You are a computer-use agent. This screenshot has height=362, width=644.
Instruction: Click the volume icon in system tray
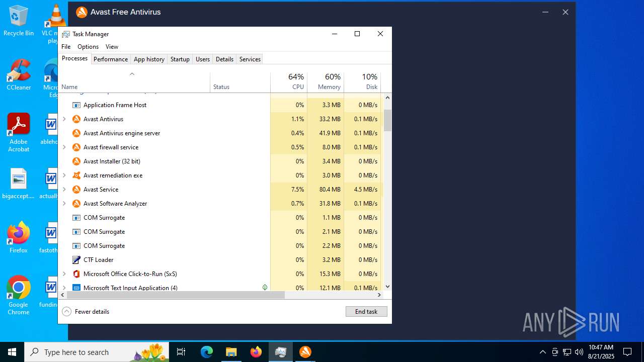point(579,352)
